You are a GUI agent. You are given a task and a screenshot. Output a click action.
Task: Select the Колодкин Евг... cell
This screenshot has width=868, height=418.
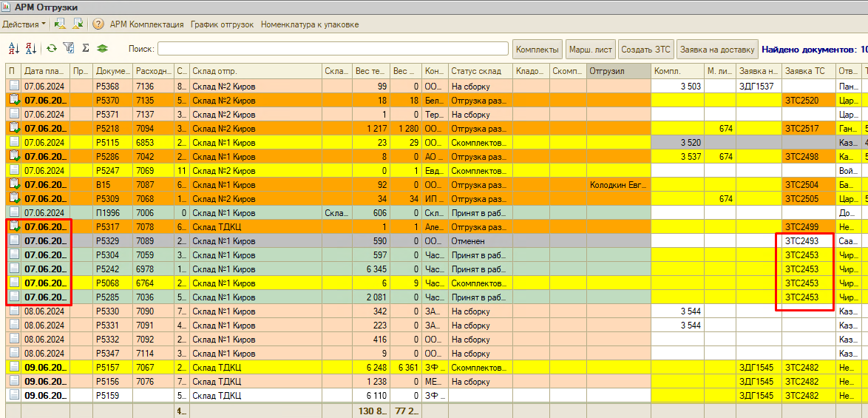[x=619, y=184]
